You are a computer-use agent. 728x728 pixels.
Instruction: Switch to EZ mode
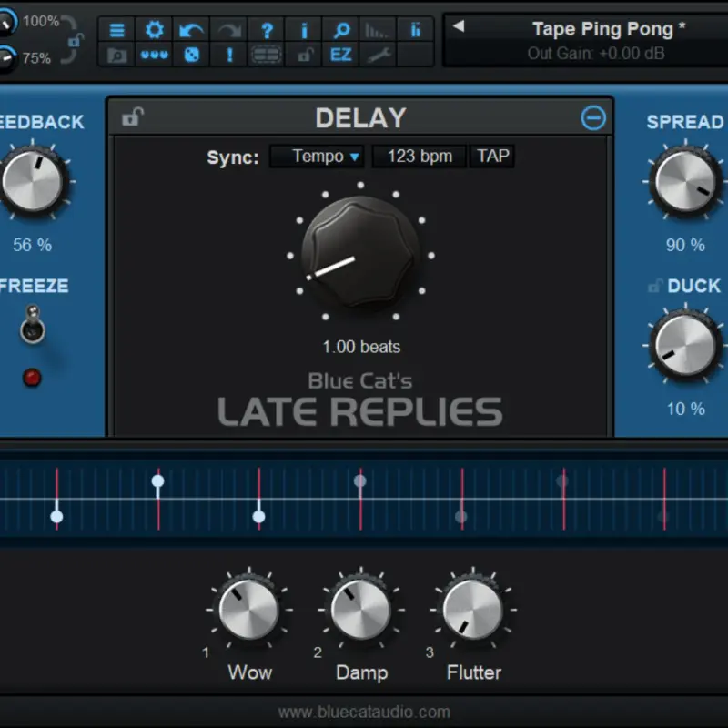pos(341,56)
